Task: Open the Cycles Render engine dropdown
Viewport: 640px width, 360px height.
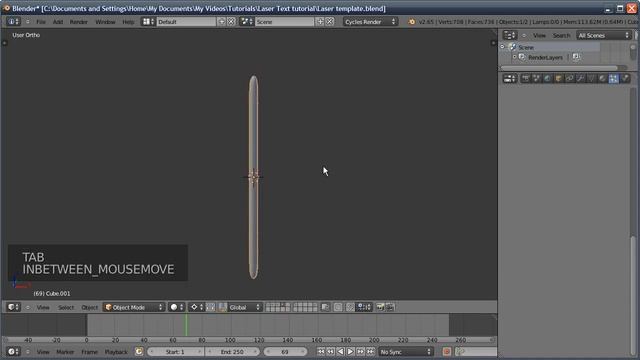Action: pos(370,22)
